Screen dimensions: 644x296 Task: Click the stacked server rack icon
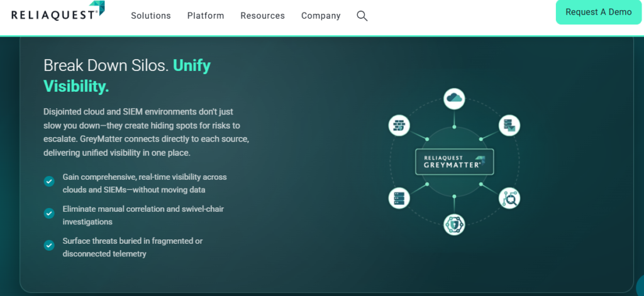399,199
